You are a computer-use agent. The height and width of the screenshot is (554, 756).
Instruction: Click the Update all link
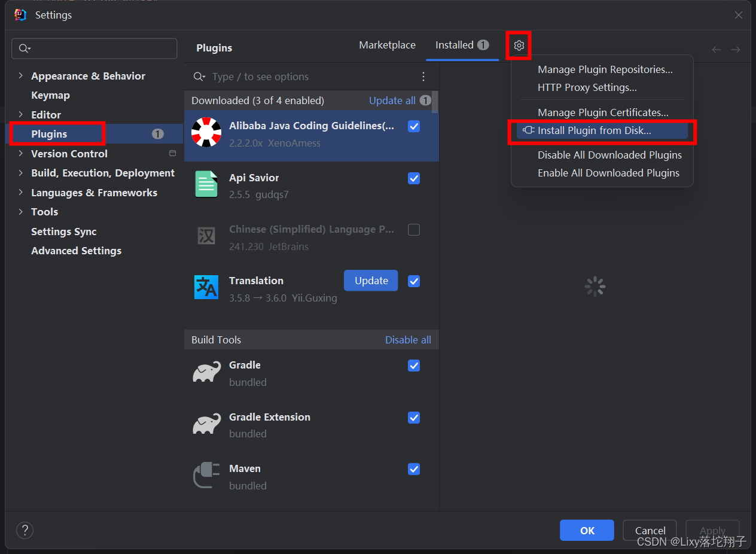point(392,101)
